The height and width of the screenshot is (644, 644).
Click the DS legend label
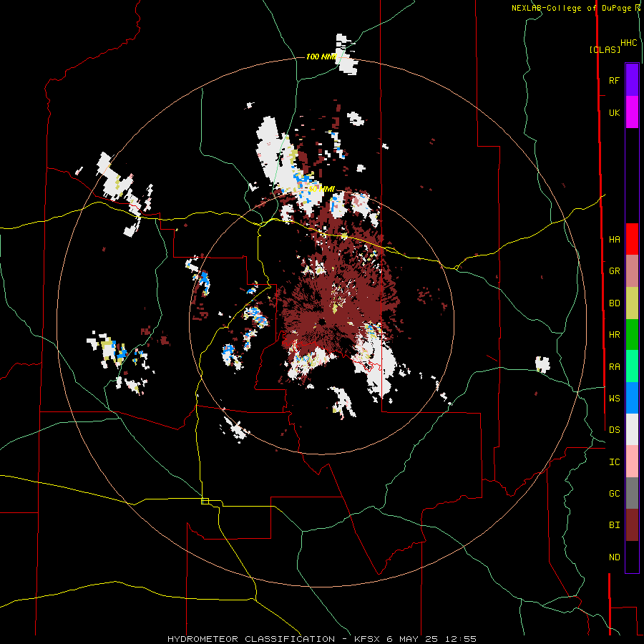(614, 430)
